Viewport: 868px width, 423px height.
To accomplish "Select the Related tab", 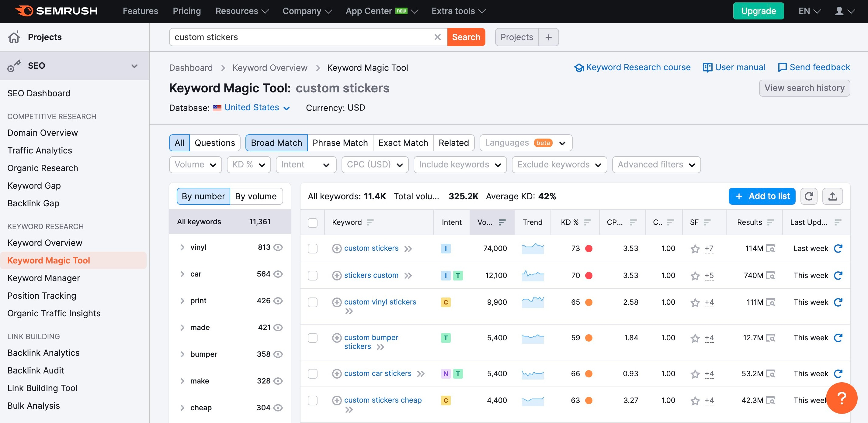I will (453, 143).
